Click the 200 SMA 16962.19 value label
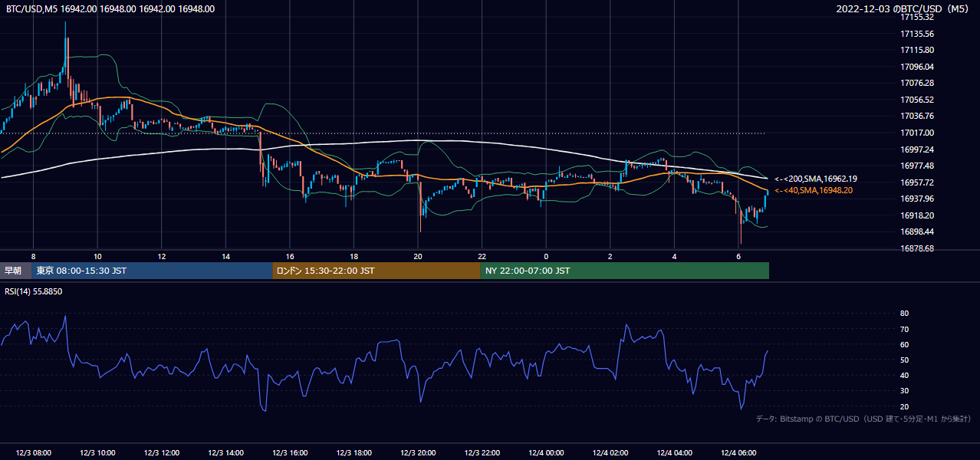 [x=816, y=179]
